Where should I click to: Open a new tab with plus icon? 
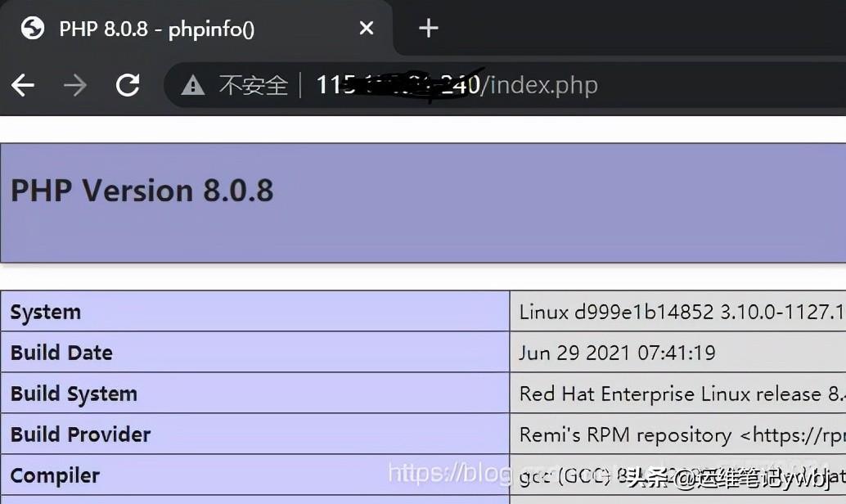(x=429, y=28)
